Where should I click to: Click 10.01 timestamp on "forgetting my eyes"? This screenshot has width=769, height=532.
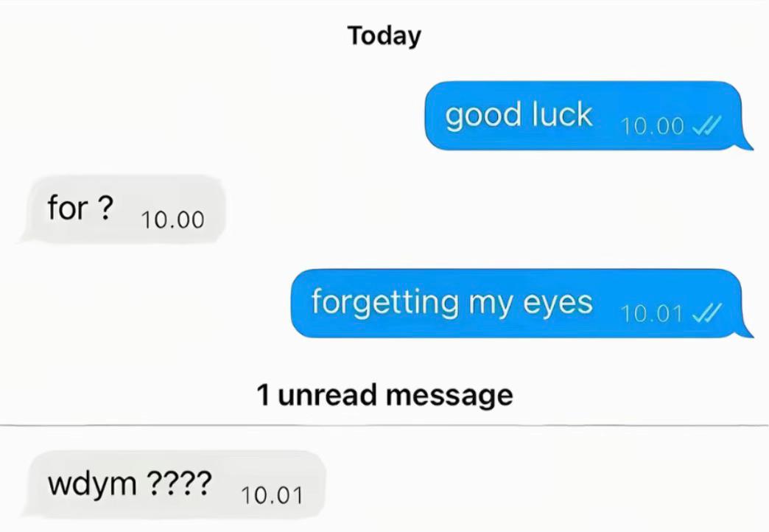pos(651,314)
